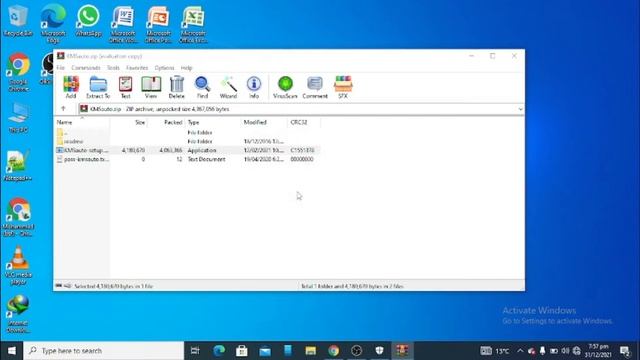
Task: Click the OBS Studio taskbar icon
Action: 356,351
